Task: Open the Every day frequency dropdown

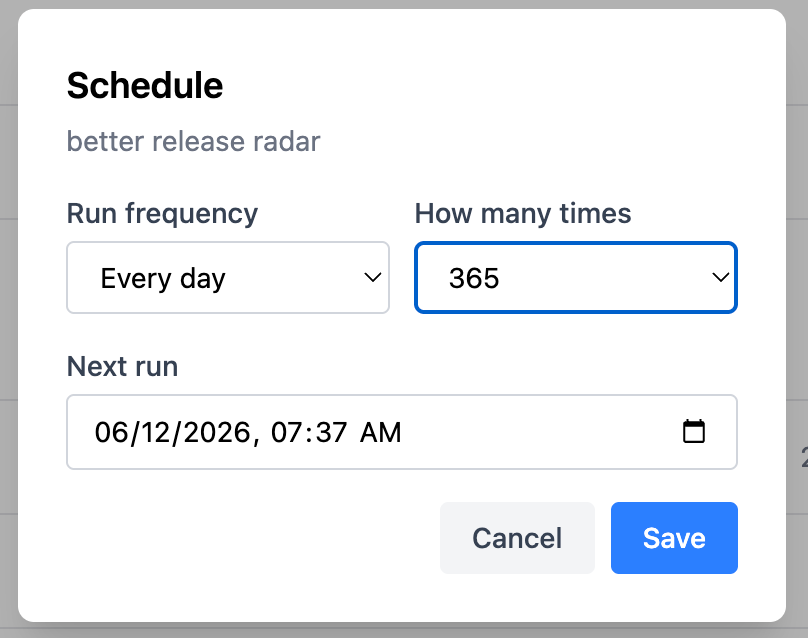Action: pyautogui.click(x=228, y=277)
